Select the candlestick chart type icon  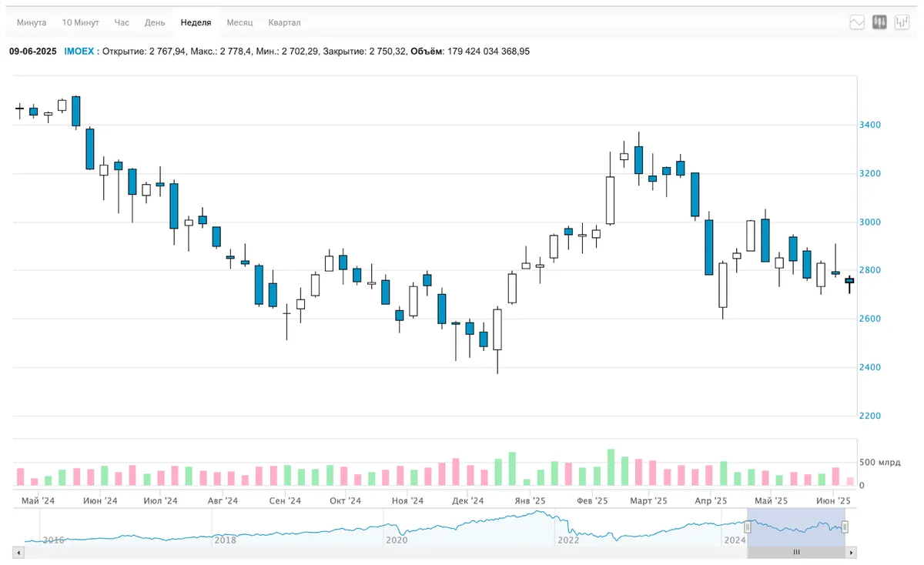pyautogui.click(x=879, y=22)
